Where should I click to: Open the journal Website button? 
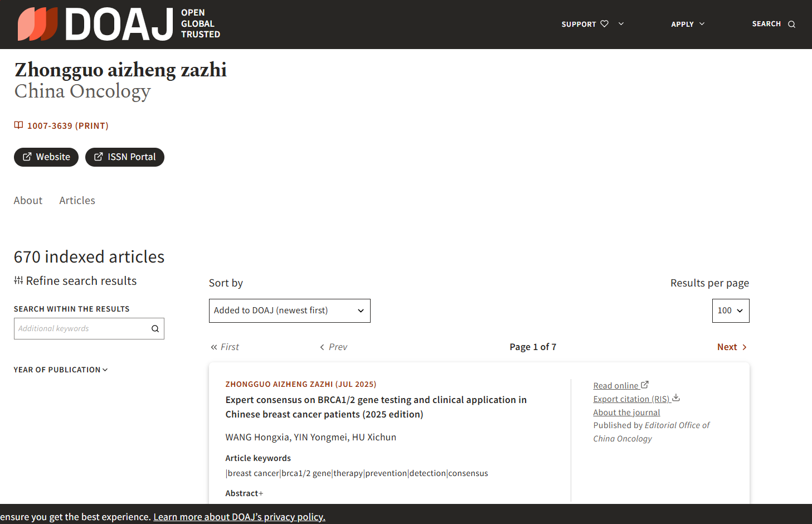tap(46, 157)
